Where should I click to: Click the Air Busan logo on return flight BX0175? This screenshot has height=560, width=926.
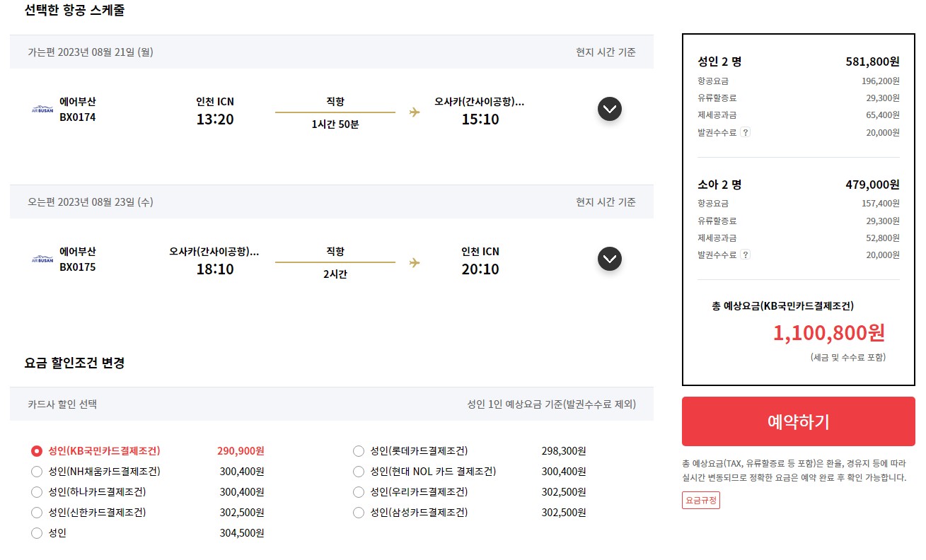42,258
